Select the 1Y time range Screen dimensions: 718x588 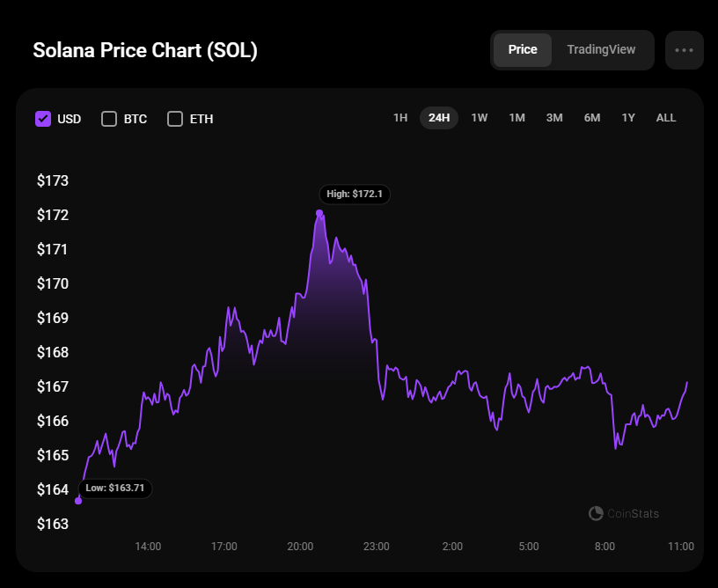[628, 118]
